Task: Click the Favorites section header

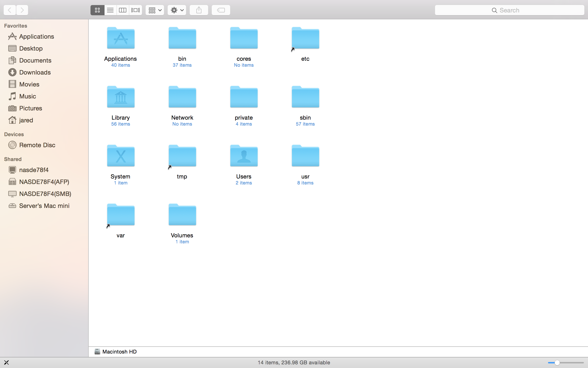Action: pyautogui.click(x=16, y=26)
